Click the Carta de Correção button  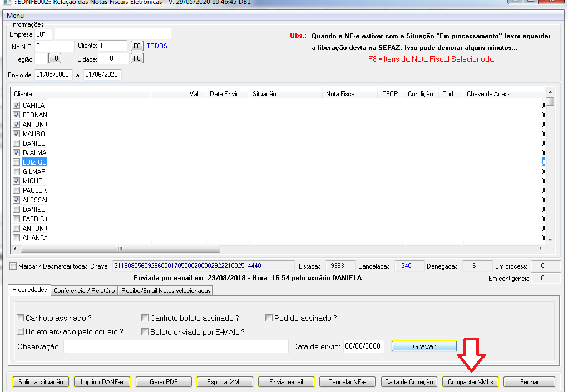[409, 382]
